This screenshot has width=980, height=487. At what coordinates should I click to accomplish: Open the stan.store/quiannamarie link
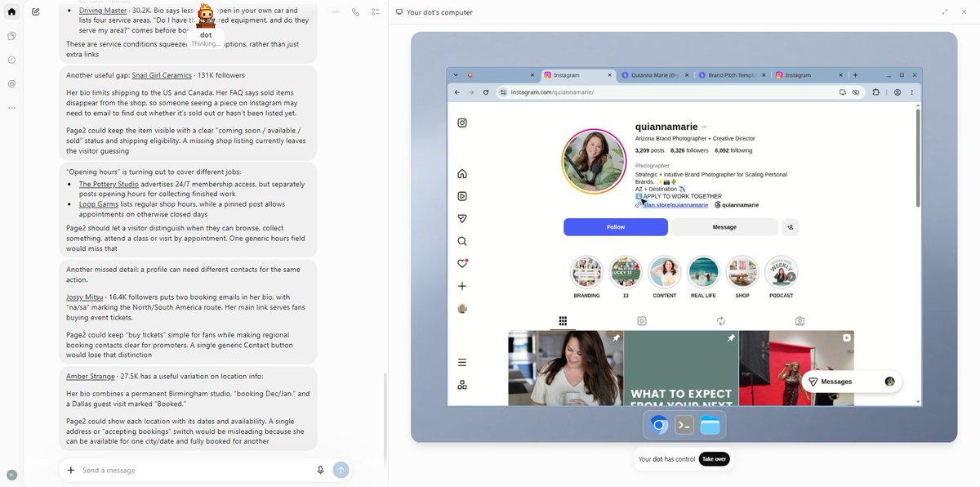[675, 205]
